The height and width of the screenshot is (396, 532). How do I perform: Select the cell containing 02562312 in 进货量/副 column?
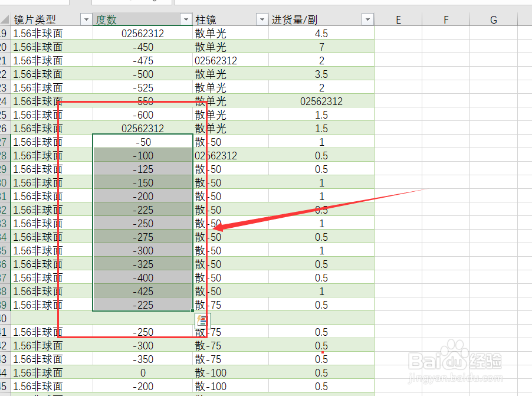(x=321, y=101)
